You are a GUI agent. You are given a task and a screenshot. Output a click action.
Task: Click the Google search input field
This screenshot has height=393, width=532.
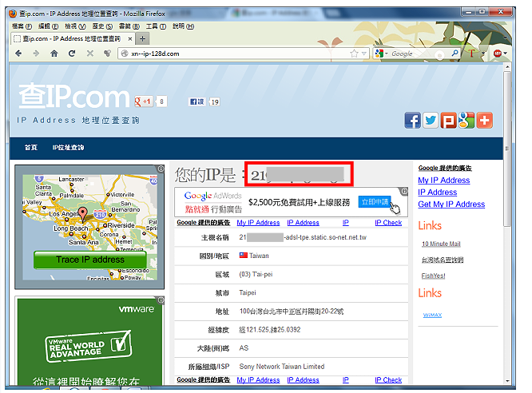pyautogui.click(x=419, y=54)
